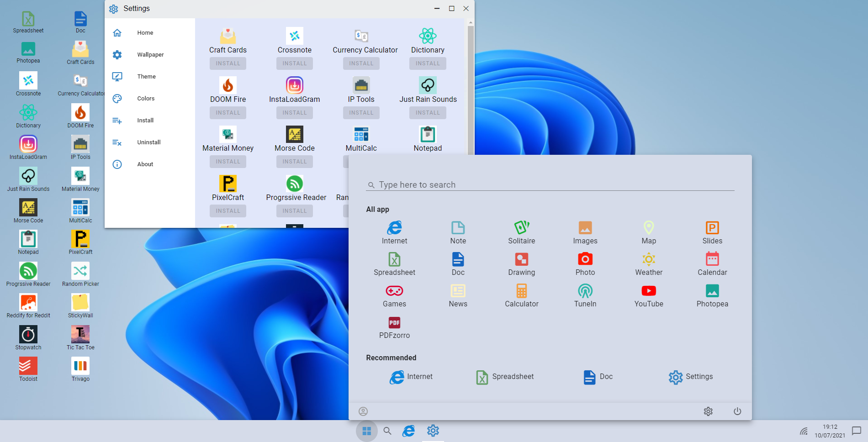Open the Games app icon

(394, 295)
